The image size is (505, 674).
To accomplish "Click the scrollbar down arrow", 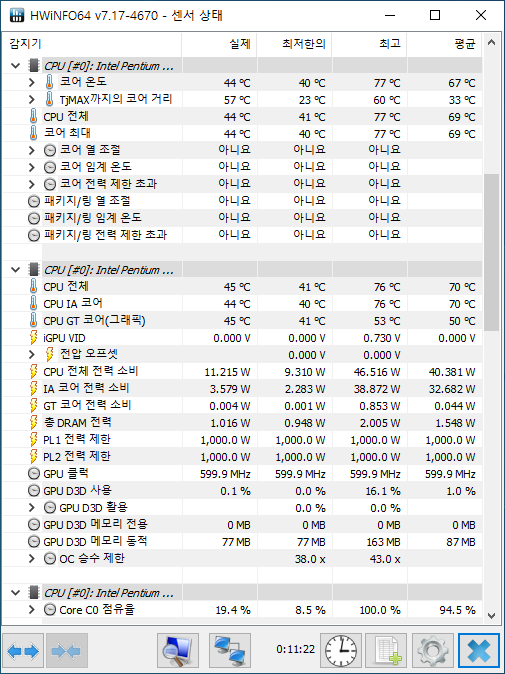I will [492, 616].
